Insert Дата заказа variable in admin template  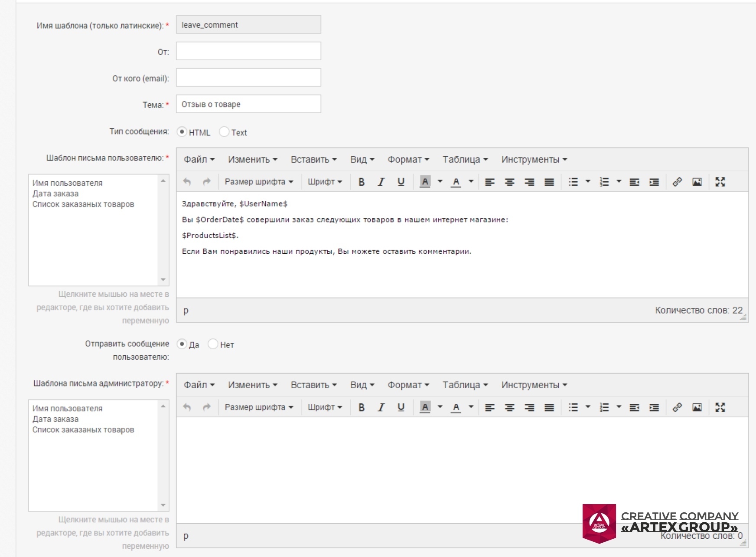[x=55, y=419]
